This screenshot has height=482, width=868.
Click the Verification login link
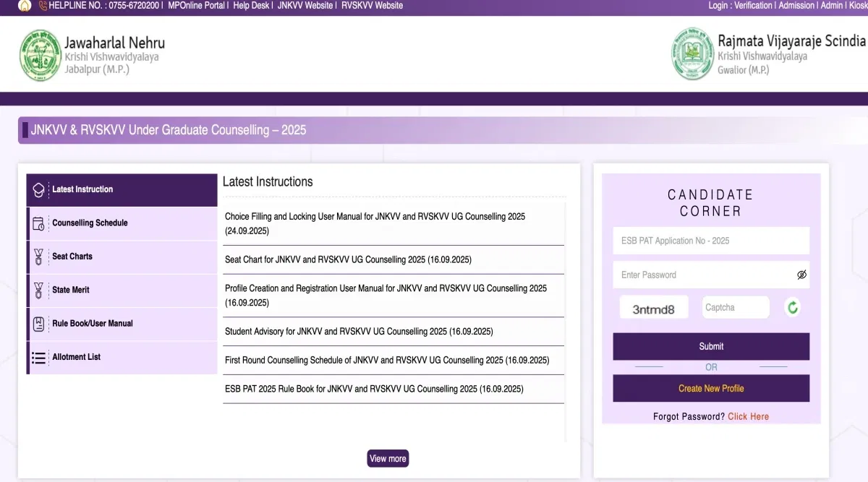pos(753,5)
